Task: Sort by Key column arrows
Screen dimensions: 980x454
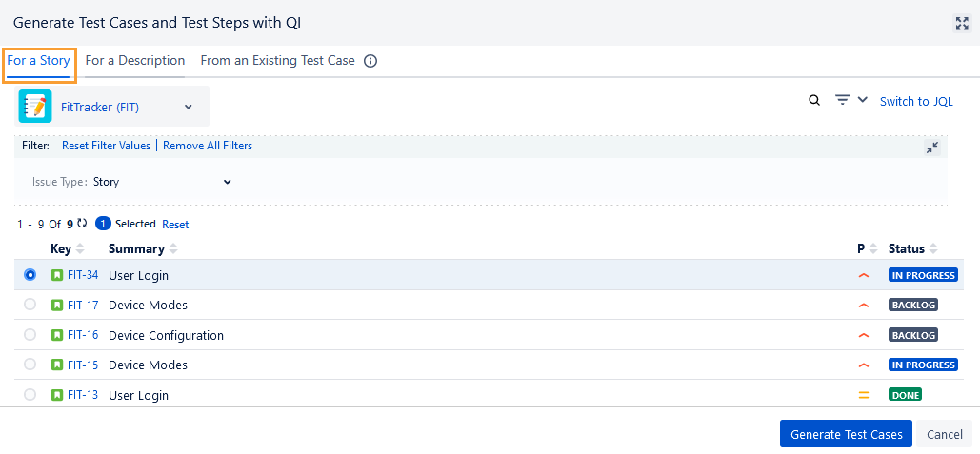Action: [80, 248]
